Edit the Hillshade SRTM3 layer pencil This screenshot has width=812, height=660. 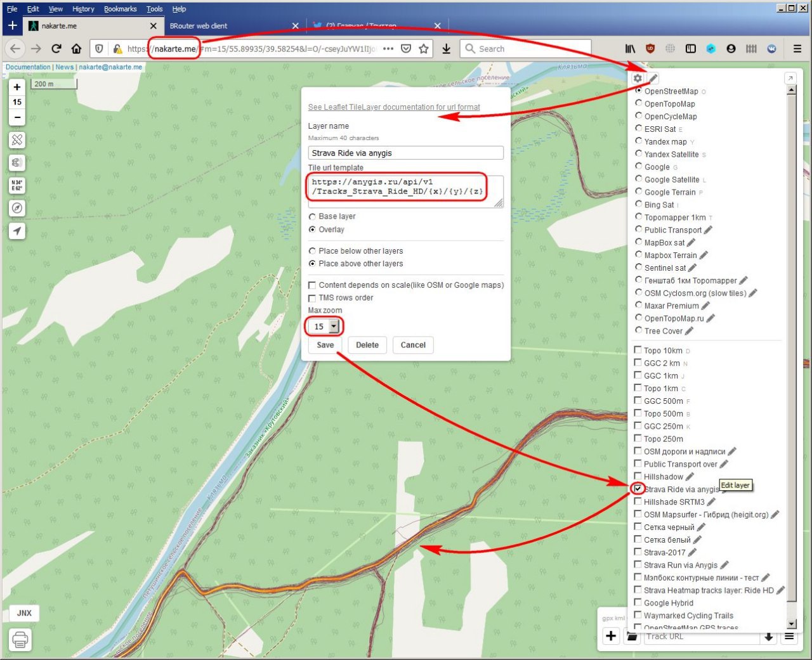tap(711, 501)
